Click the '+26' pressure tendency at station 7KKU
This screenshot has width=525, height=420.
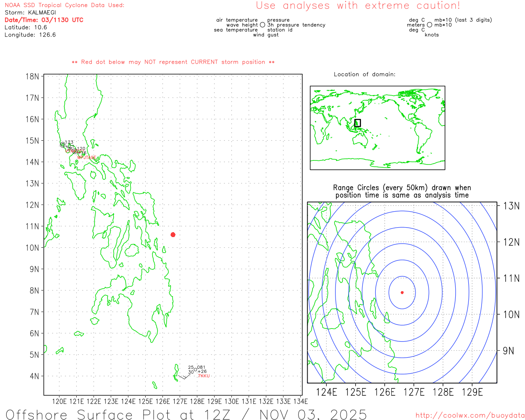(x=202, y=372)
